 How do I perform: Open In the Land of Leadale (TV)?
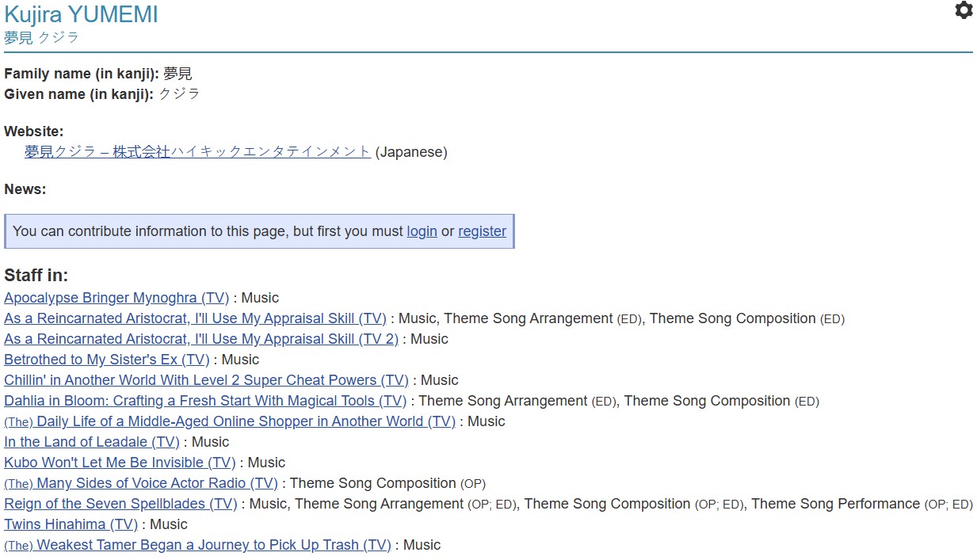(92, 442)
